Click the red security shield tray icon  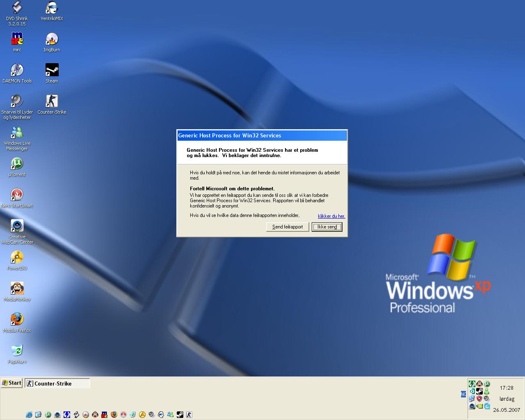[479, 399]
